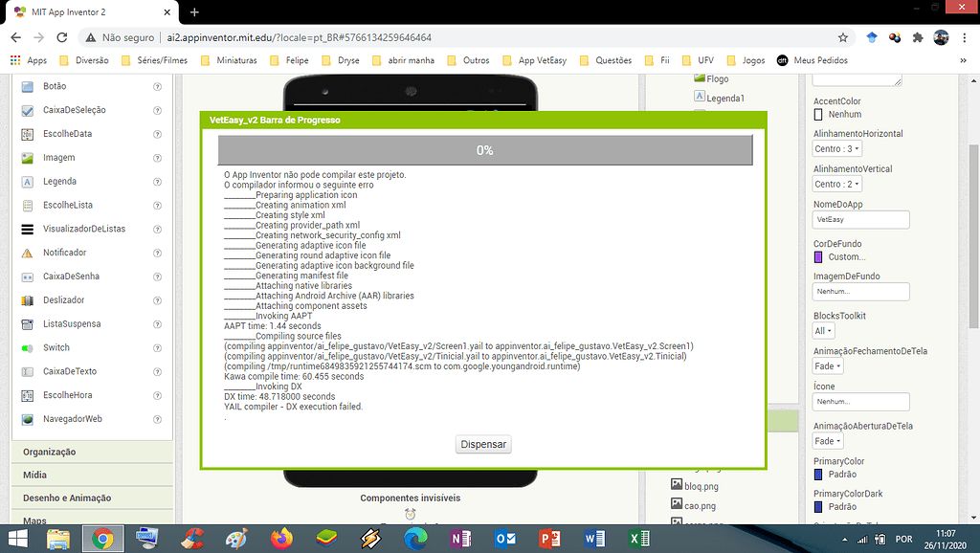980x553 pixels.
Task: Toggle the AccentColor Nenhum checkbox
Action: coord(818,115)
